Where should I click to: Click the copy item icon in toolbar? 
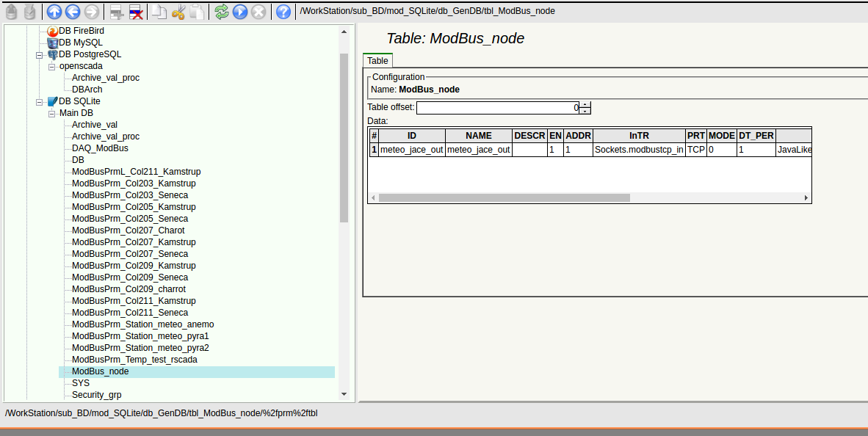pos(159,11)
